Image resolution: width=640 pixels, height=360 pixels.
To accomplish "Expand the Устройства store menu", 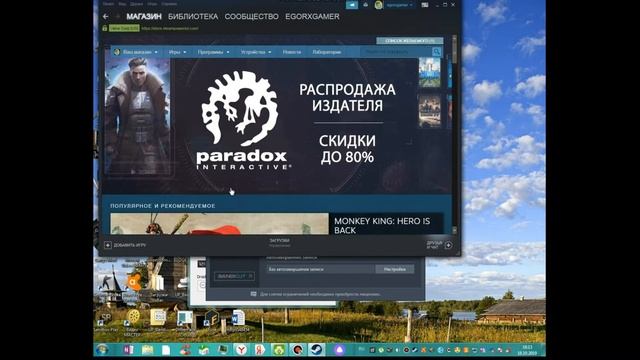I will (256, 52).
